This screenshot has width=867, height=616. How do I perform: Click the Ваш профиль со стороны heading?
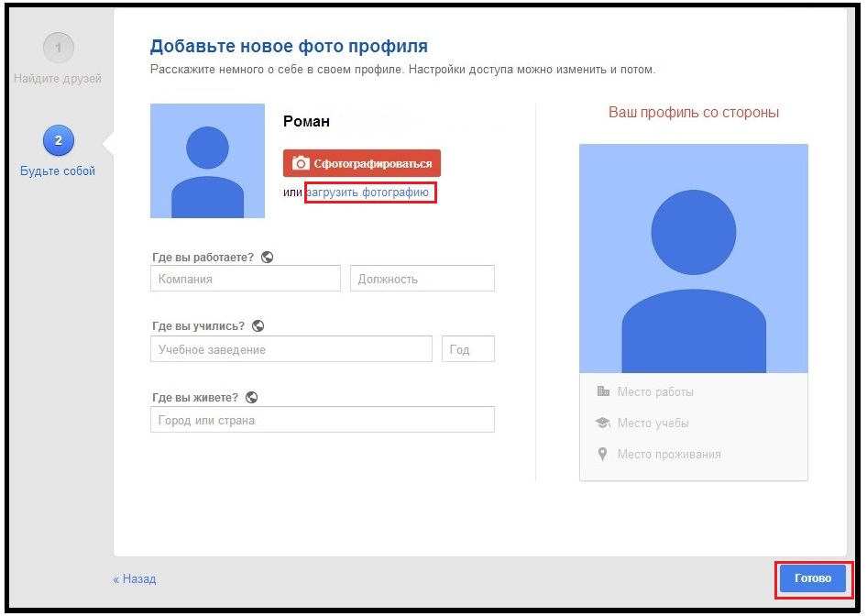coord(694,112)
